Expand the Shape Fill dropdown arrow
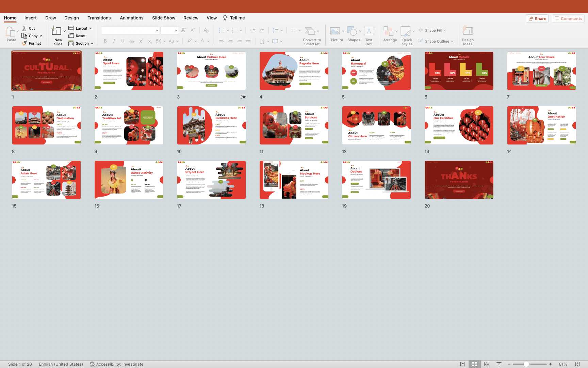This screenshot has width=588, height=368. tap(444, 30)
